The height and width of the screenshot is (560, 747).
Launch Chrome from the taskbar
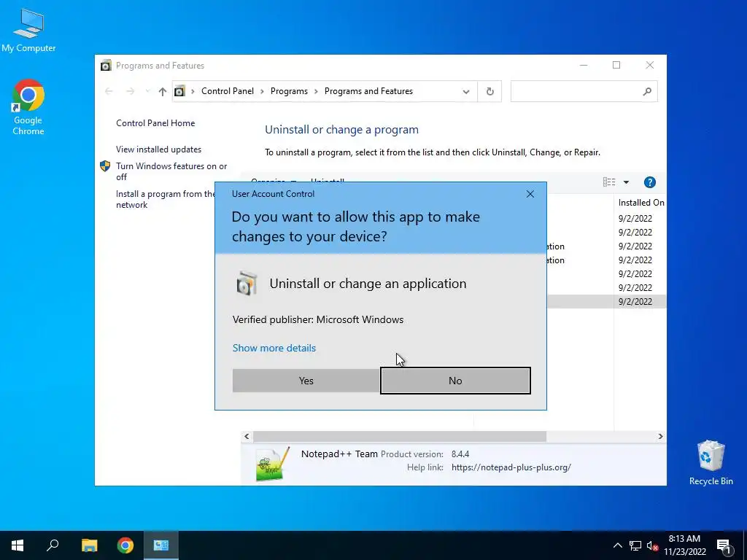click(x=125, y=545)
